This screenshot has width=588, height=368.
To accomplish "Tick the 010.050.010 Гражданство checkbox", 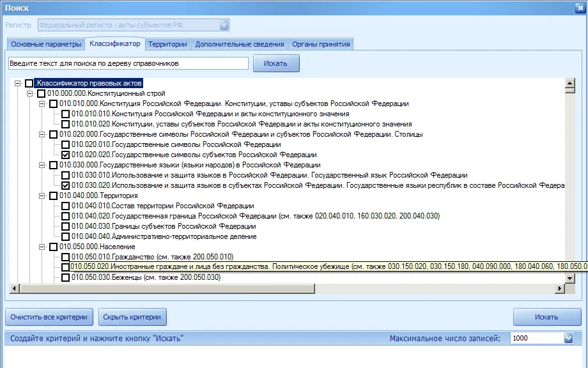I will point(66,257).
